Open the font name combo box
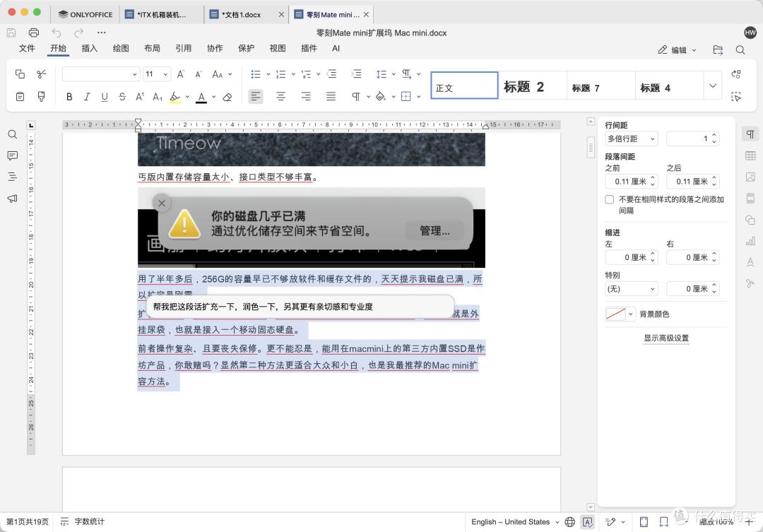This screenshot has height=532, width=763. point(101,74)
